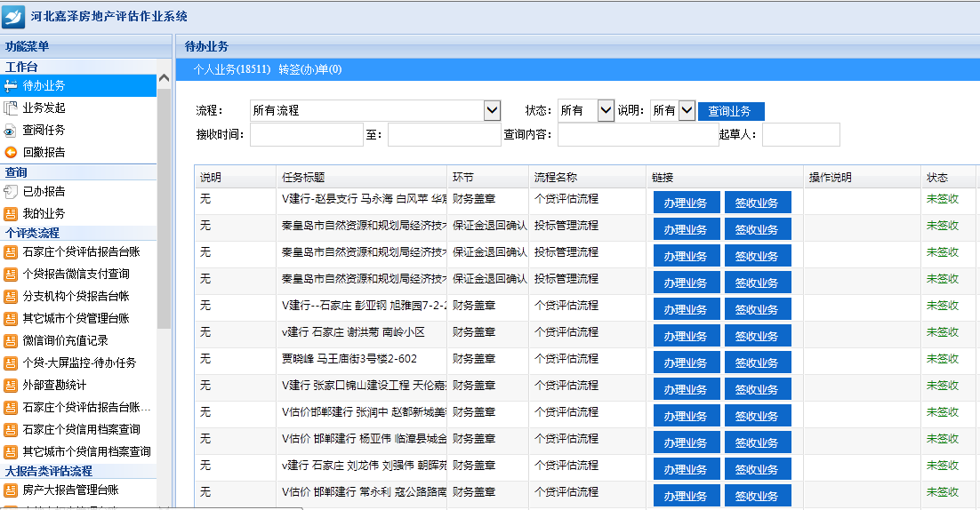Viewport: 980px width, 510px height.
Task: Open the 说明 dropdown
Action: coord(686,110)
